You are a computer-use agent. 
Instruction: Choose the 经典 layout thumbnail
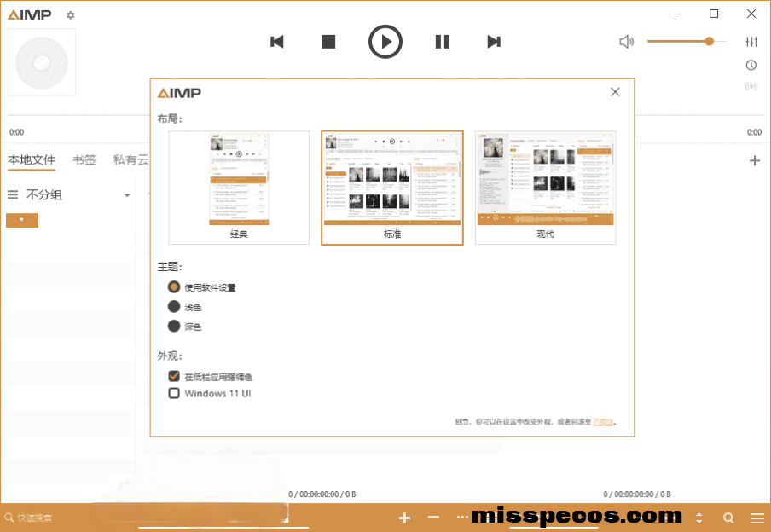[x=239, y=188]
